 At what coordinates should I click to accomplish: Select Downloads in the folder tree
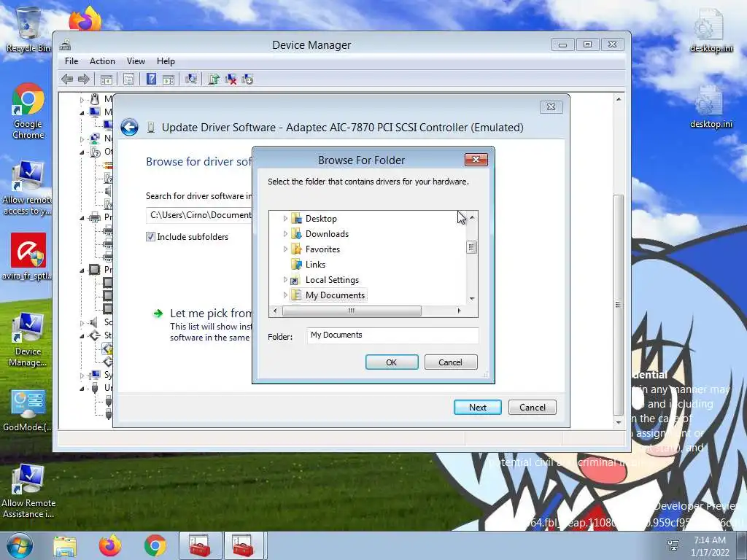(x=327, y=234)
